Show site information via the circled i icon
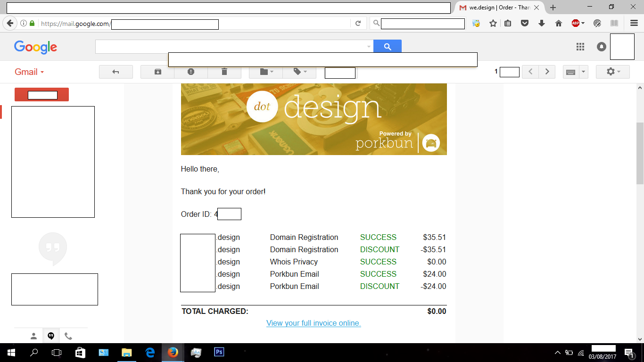The height and width of the screenshot is (362, 644). tap(24, 24)
